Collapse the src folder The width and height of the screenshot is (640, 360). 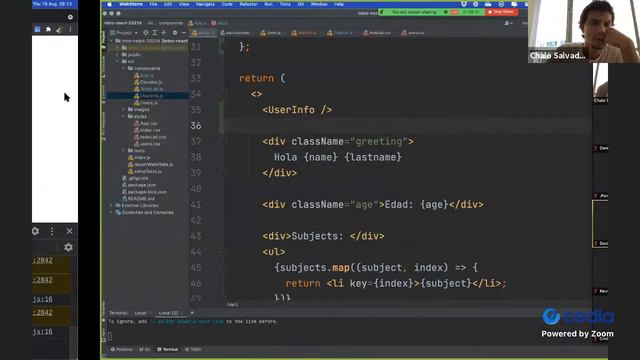click(118, 61)
